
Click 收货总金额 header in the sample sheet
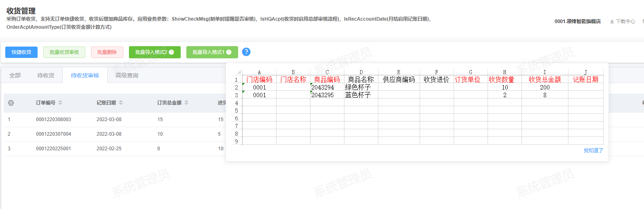pos(545,79)
